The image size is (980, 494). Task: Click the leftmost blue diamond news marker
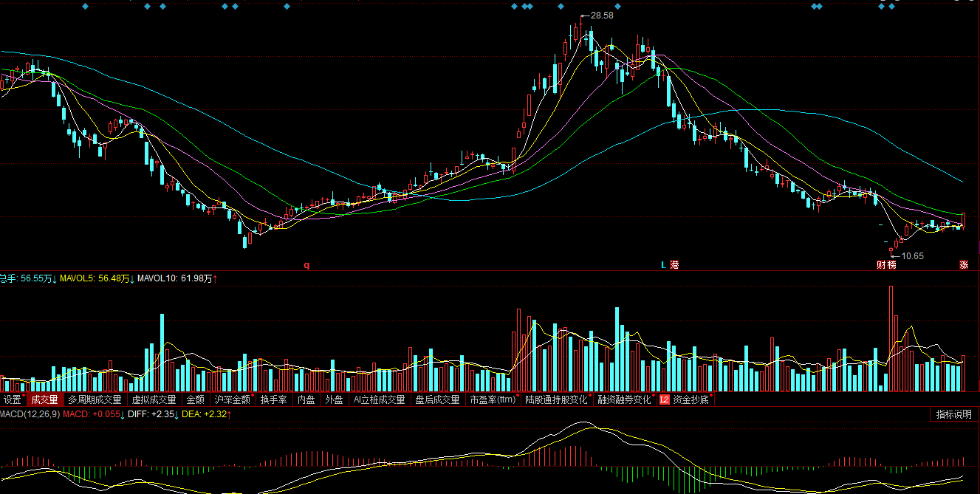(x=85, y=7)
